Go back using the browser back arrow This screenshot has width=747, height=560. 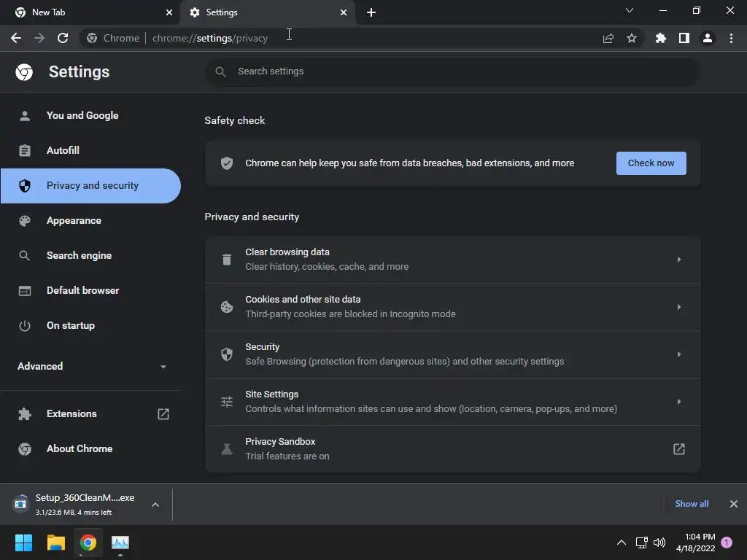pos(16,38)
